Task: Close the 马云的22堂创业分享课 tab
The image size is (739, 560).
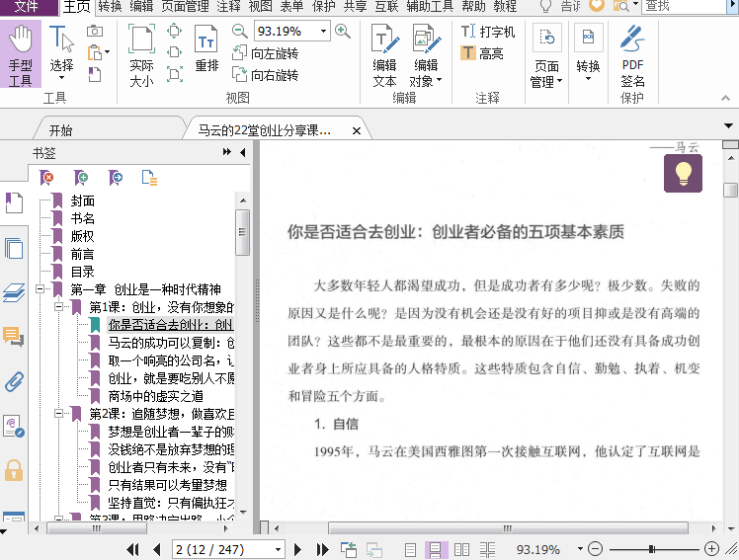Action: pos(357,131)
